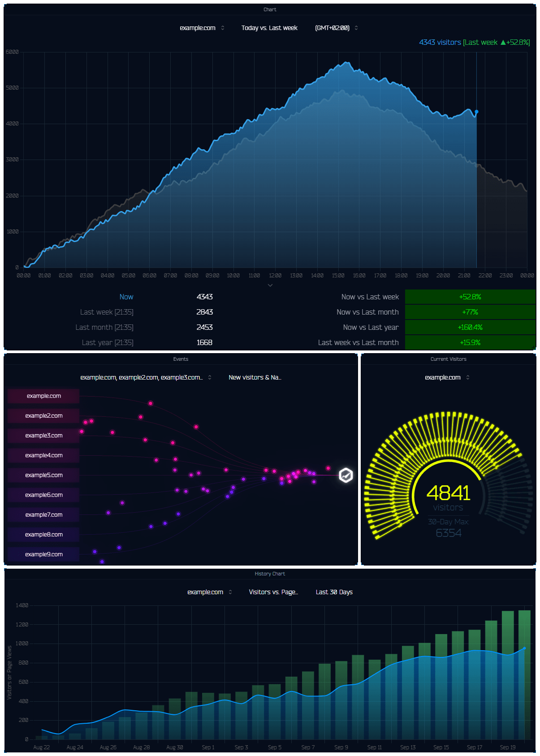The image size is (540, 756).
Task: Click the Current Visitors panel title
Action: pos(448,359)
